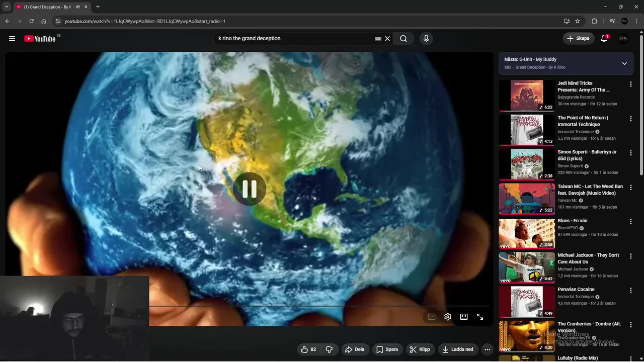The height and width of the screenshot is (362, 644).
Task: Clear the search box with the X
Action: (x=387, y=39)
